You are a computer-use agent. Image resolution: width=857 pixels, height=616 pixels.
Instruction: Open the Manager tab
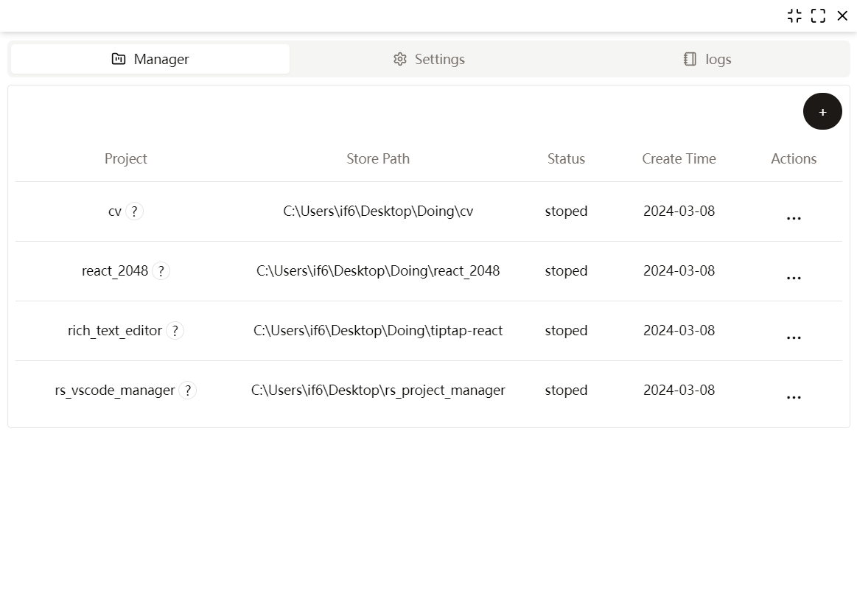click(150, 59)
